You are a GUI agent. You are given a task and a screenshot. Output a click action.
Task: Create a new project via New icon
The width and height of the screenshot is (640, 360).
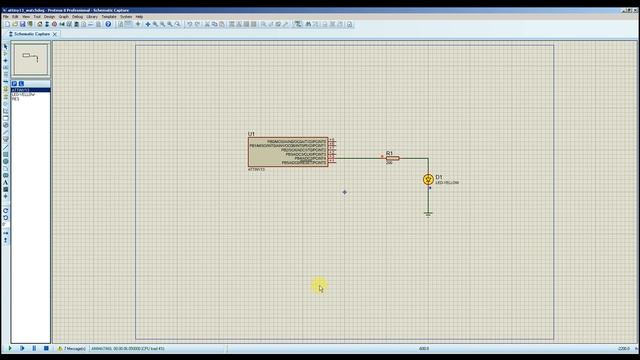[8, 24]
